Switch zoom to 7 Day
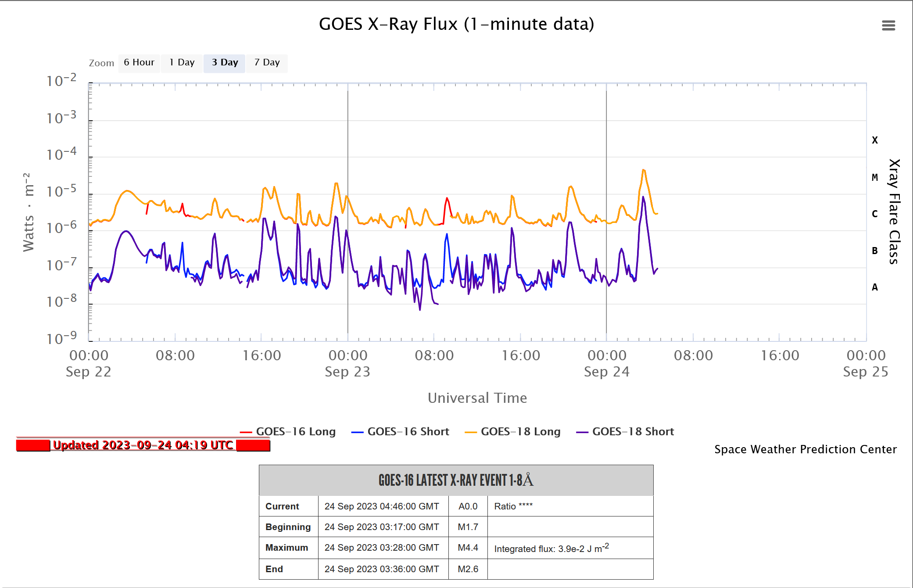 click(x=267, y=63)
